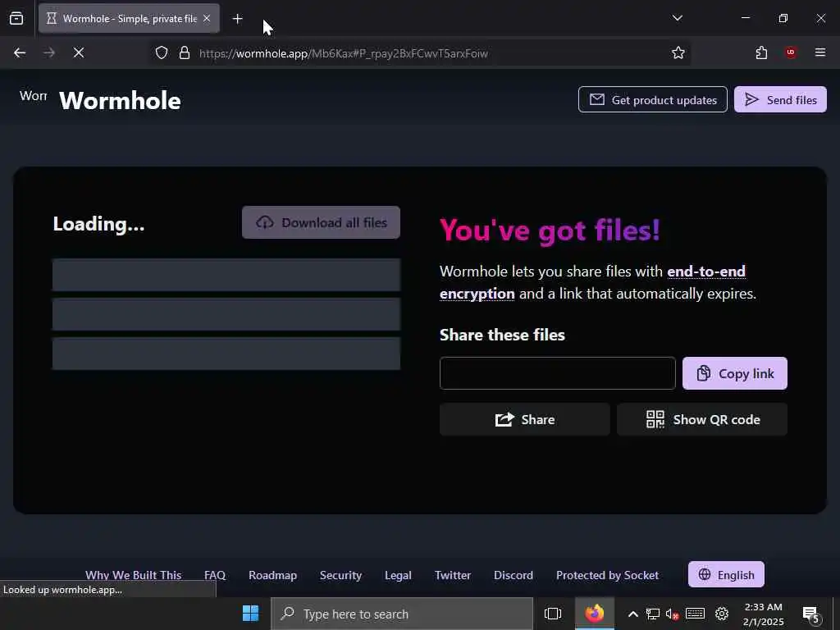Screen dimensions: 840x630
Task: Open the Extensions puzzle icon
Action: [761, 52]
